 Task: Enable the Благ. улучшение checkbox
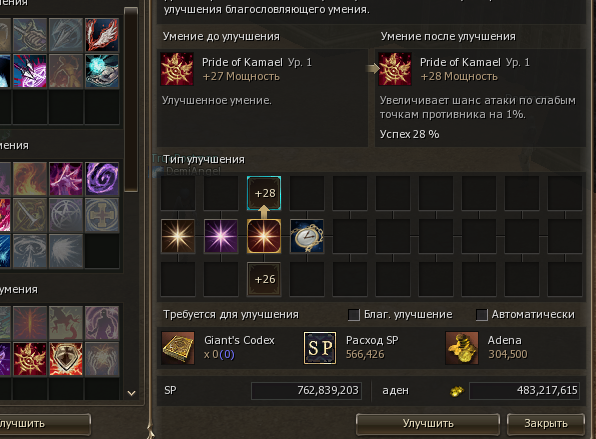tap(353, 315)
